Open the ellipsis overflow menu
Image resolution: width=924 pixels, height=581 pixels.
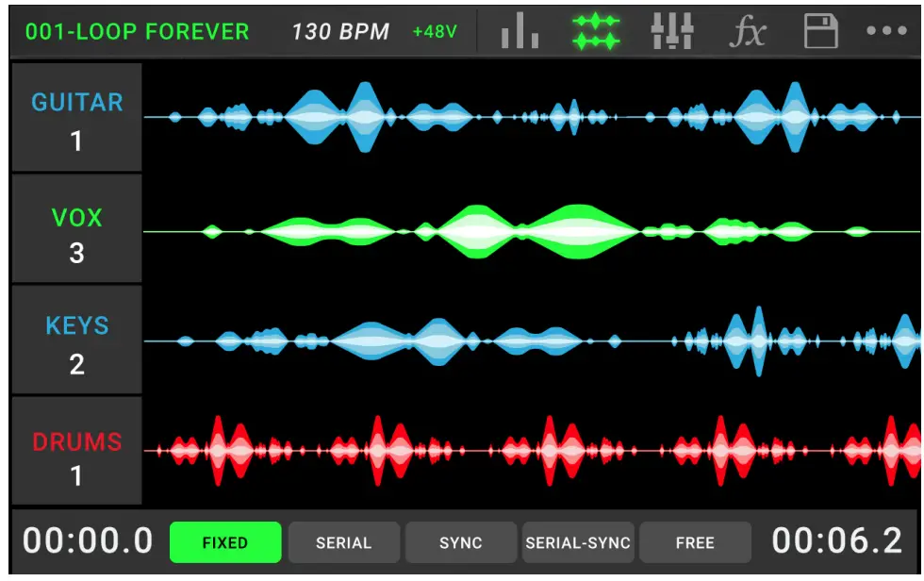(x=886, y=29)
